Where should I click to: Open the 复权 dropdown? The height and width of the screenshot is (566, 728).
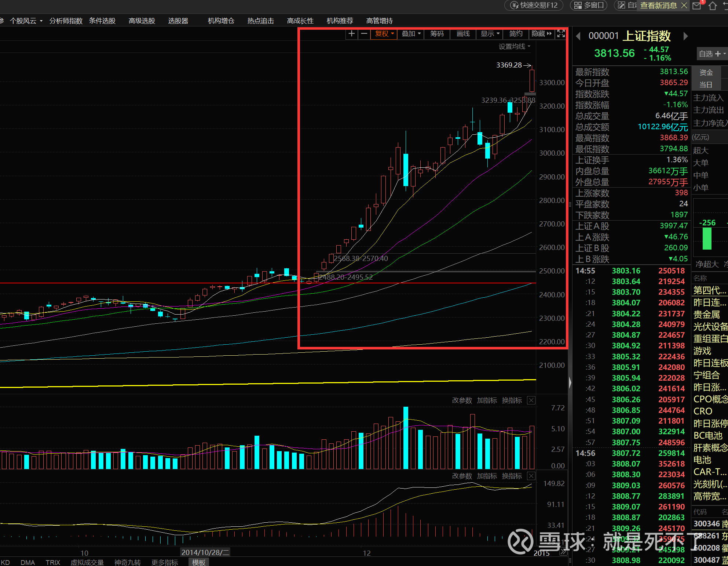tap(384, 34)
